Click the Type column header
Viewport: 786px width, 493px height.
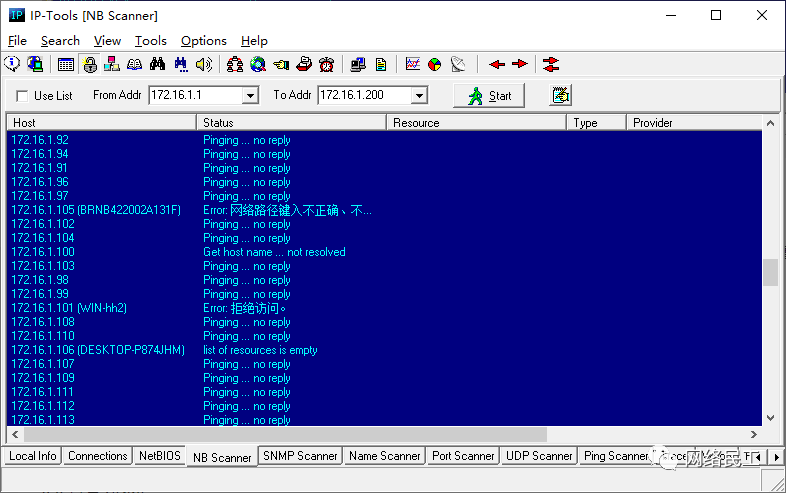[x=597, y=123]
